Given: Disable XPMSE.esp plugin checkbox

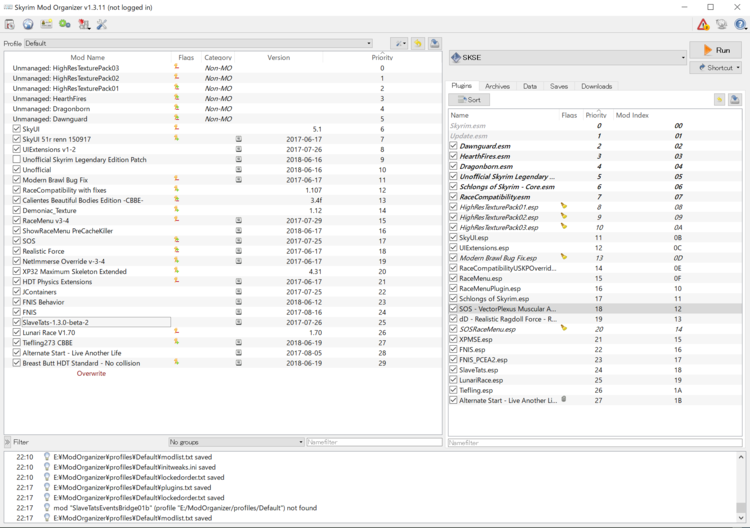Looking at the screenshot, I should click(453, 339).
